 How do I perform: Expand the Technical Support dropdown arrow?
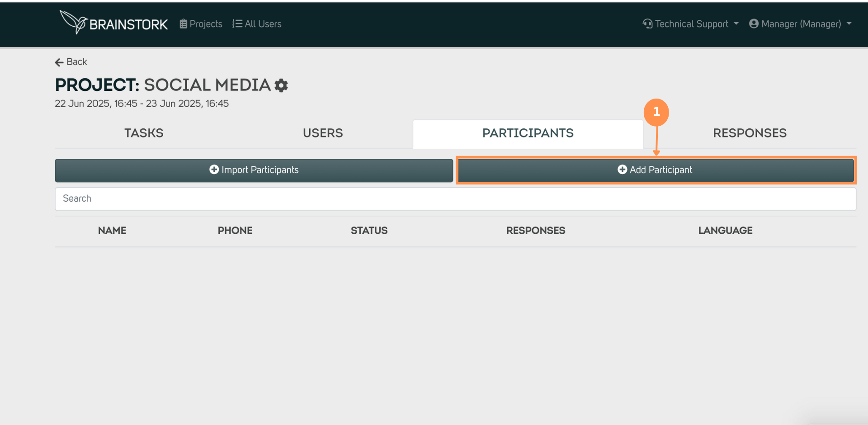pyautogui.click(x=736, y=24)
